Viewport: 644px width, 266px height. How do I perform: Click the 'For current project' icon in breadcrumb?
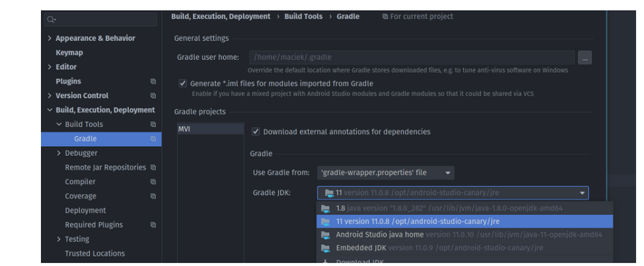click(x=385, y=16)
